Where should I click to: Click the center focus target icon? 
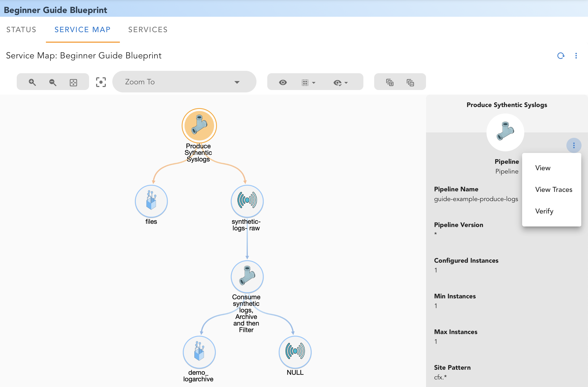[x=101, y=82]
